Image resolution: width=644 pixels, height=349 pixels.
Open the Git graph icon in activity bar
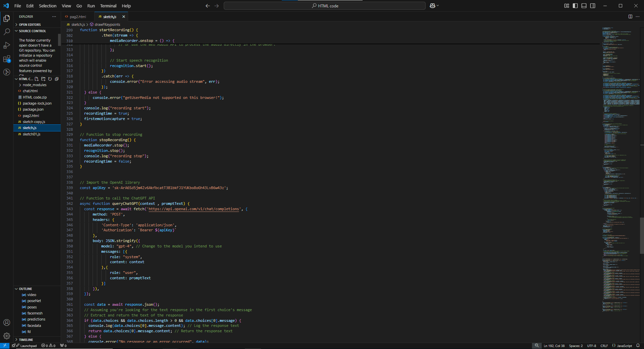pyautogui.click(x=6, y=72)
